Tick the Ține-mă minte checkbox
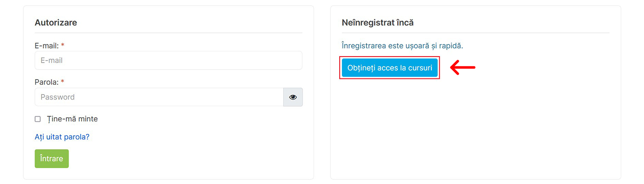This screenshot has height=184, width=644. click(38, 119)
